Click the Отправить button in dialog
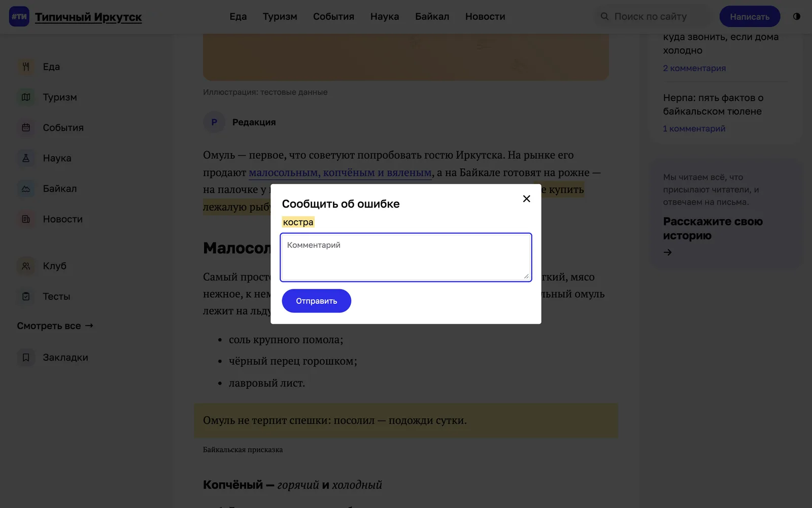Viewport: 812px width, 508px height. (317, 301)
